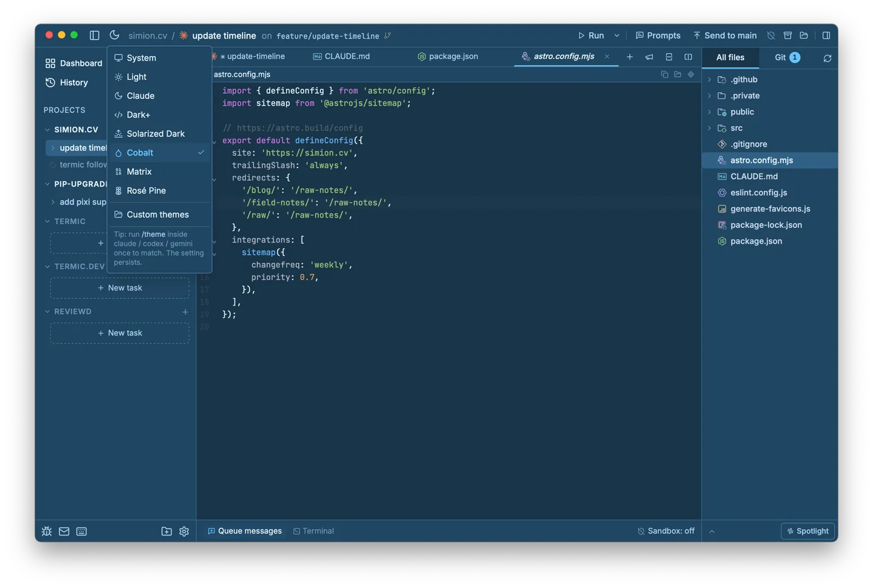The height and width of the screenshot is (588, 873).
Task: Click the plus icon beside REVIEWD
Action: click(x=185, y=312)
